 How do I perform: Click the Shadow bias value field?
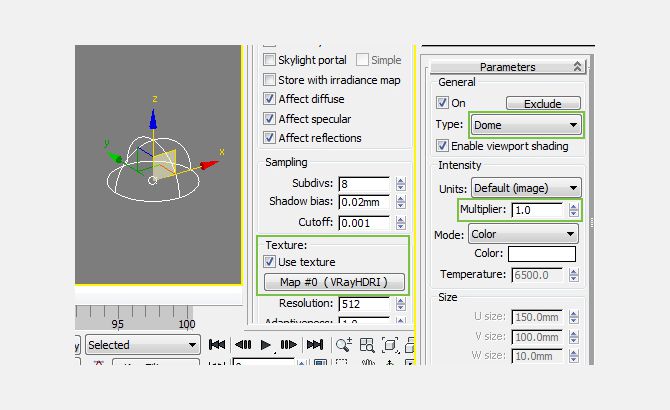[364, 202]
